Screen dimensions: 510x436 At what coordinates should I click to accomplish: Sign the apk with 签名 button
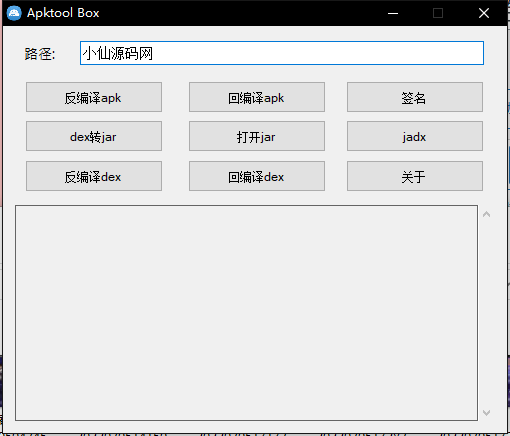coord(415,97)
